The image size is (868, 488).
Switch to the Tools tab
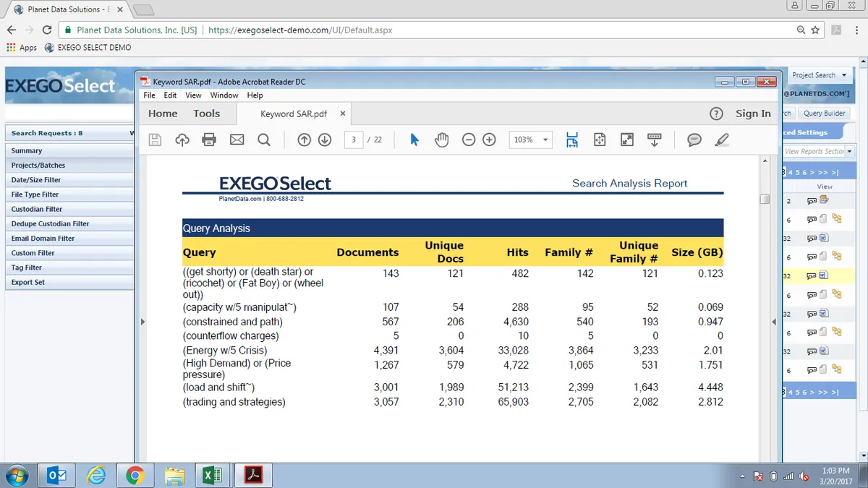pyautogui.click(x=206, y=114)
